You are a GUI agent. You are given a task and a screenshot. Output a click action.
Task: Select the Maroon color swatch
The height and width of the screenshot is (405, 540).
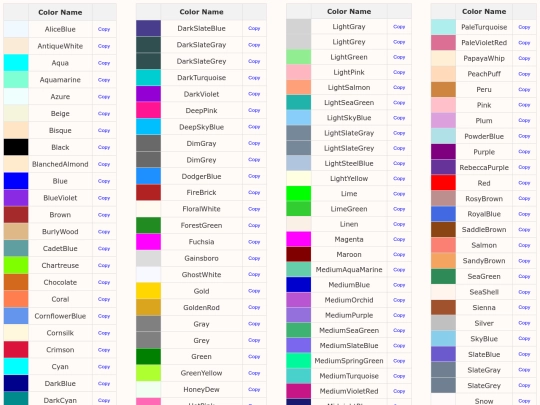299,255
